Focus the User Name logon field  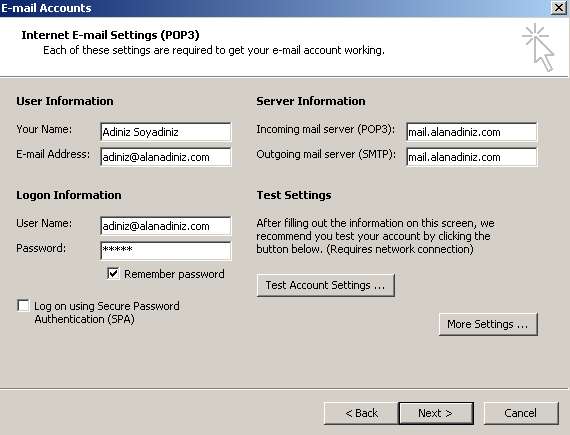(x=166, y=226)
